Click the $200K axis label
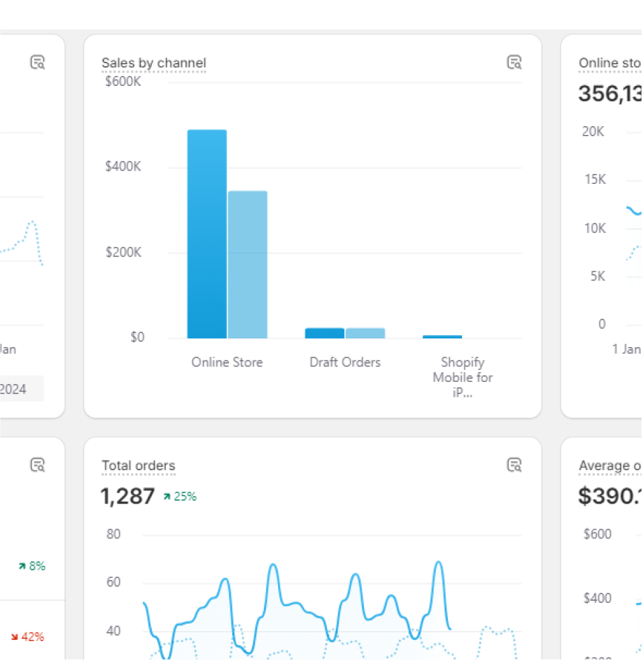The image size is (642, 672). 124,252
